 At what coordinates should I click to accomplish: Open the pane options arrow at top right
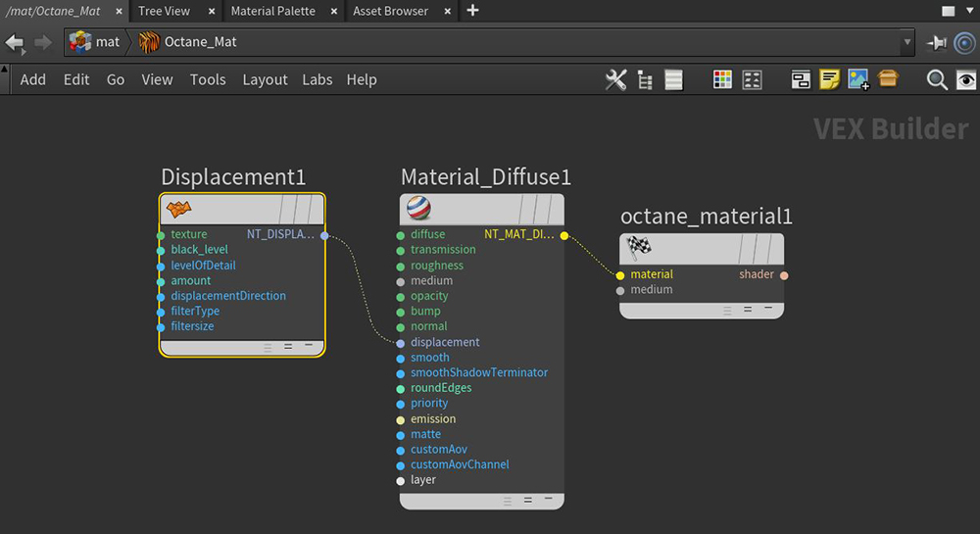tap(969, 11)
